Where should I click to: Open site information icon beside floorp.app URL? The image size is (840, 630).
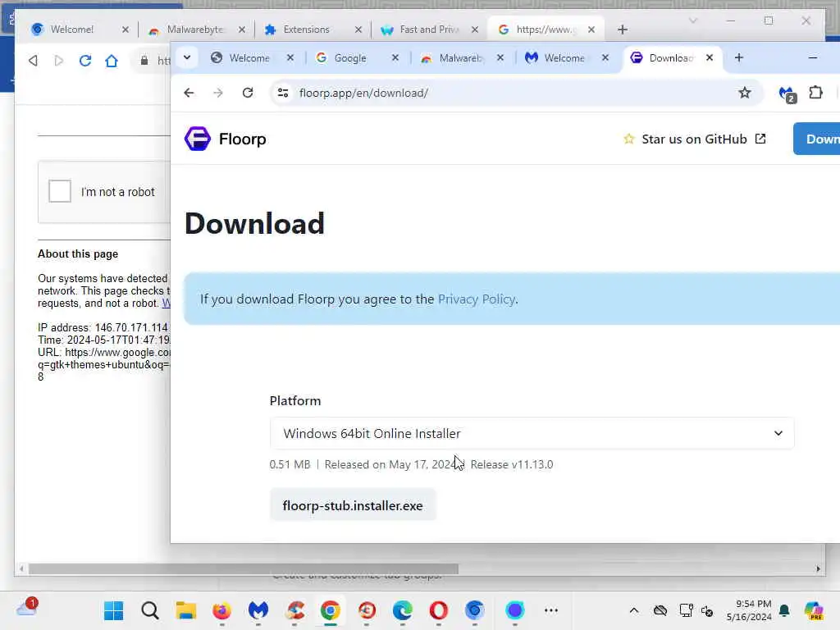click(x=283, y=93)
